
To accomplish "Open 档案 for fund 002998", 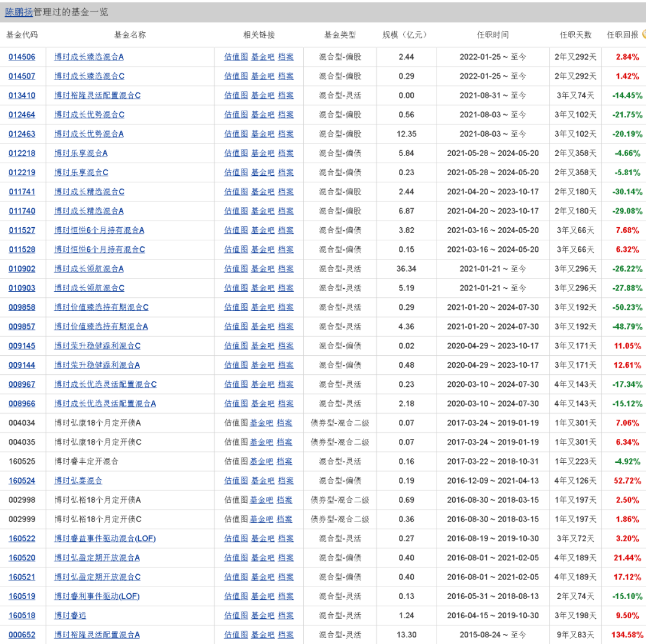I will 284,500.
